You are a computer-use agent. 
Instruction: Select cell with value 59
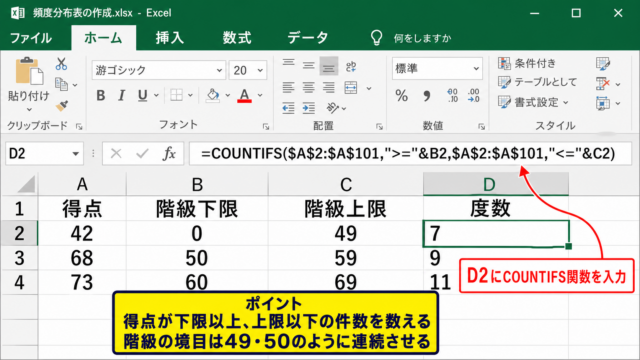(x=345, y=258)
